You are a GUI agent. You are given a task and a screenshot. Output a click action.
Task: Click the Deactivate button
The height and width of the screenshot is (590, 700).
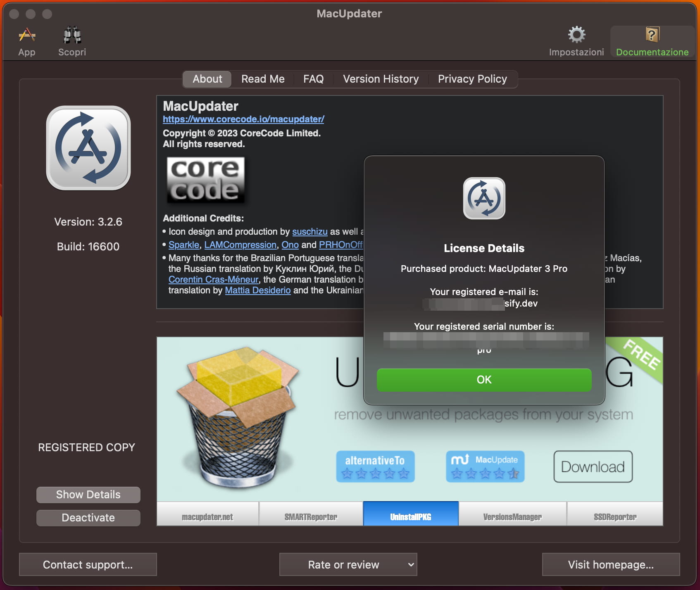88,518
